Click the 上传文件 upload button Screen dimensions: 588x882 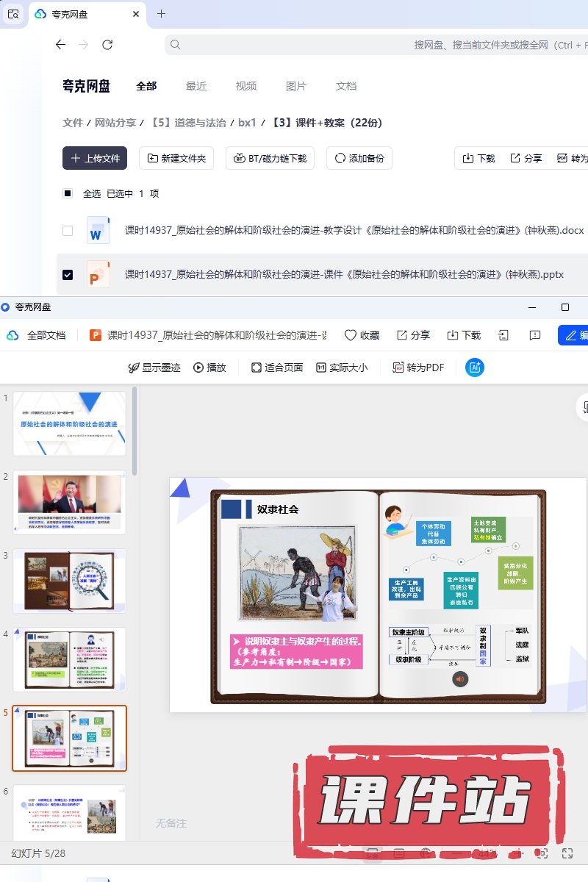point(95,158)
